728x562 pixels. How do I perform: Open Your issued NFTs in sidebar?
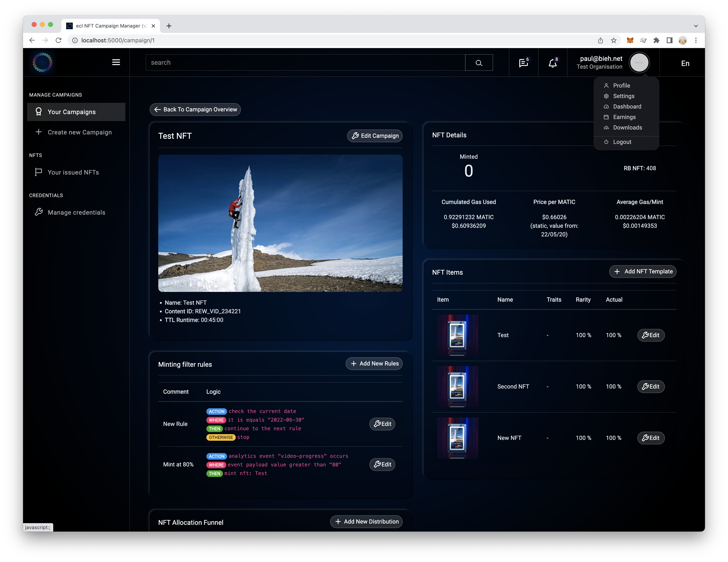(73, 172)
